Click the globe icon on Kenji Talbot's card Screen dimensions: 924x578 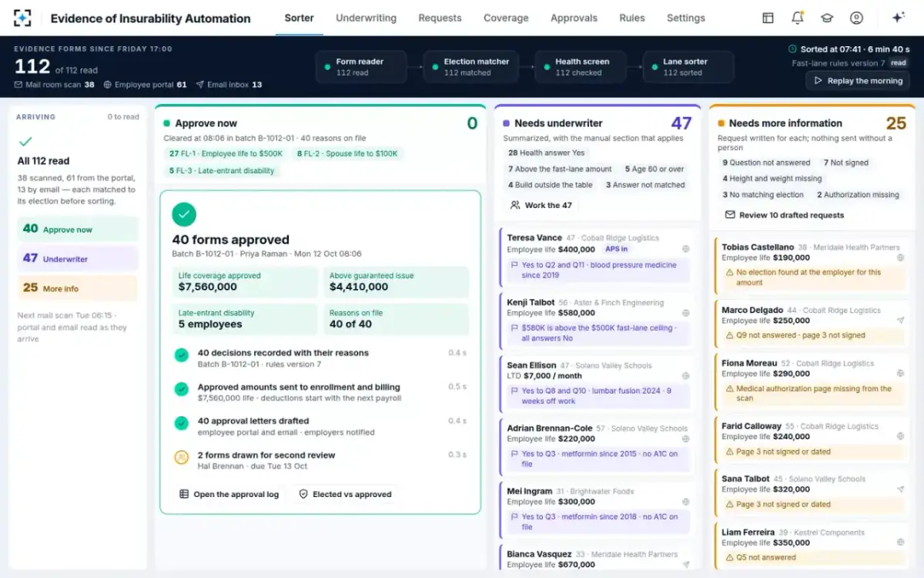tap(685, 313)
